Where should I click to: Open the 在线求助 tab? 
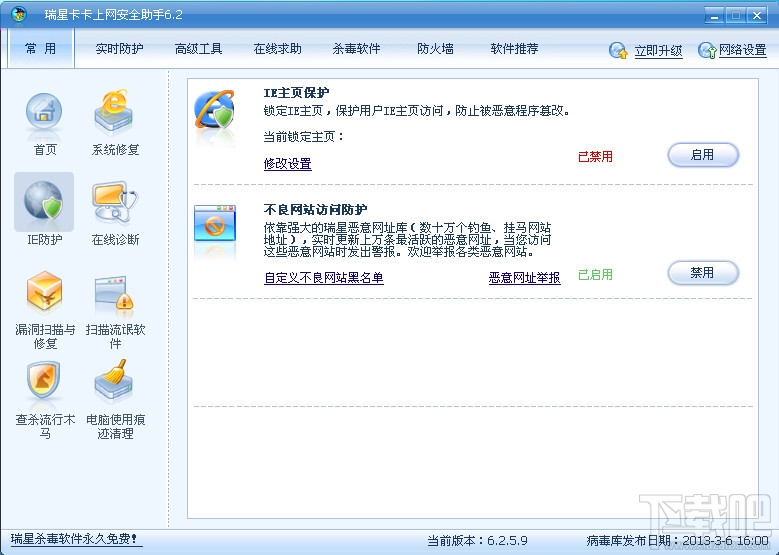277,49
